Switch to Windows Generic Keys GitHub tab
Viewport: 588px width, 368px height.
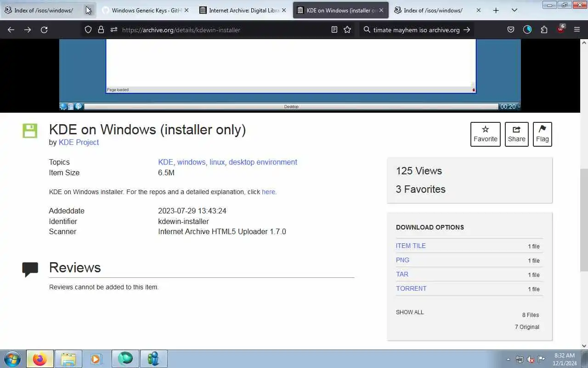147,10
